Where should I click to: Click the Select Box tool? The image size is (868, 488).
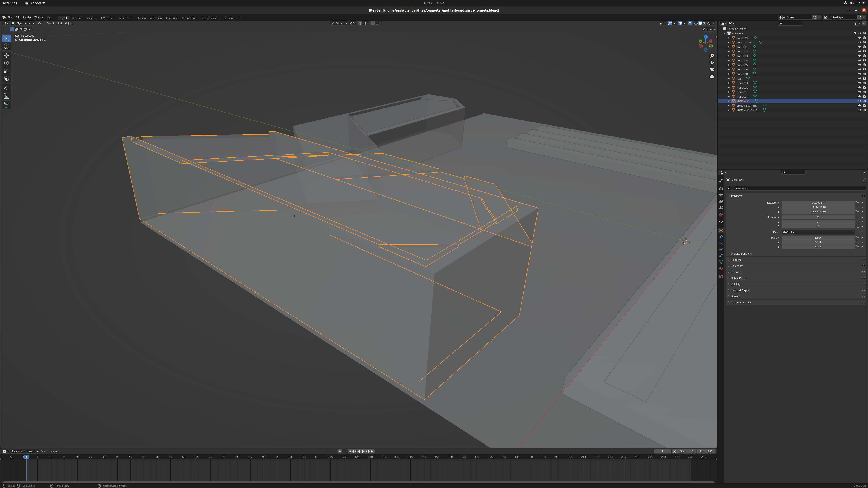6,38
